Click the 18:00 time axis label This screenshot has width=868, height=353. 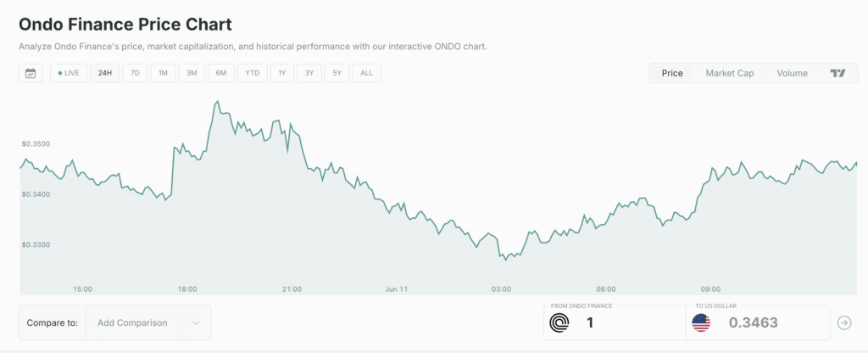coord(187,289)
